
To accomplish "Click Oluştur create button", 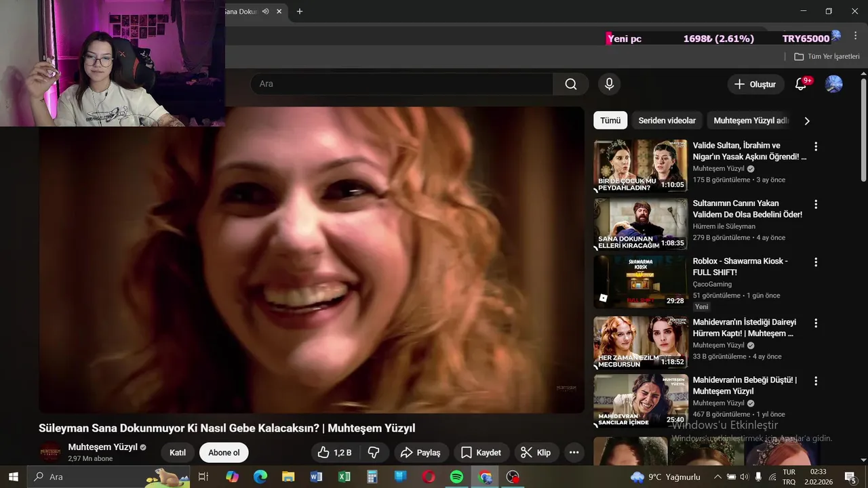I will point(755,84).
